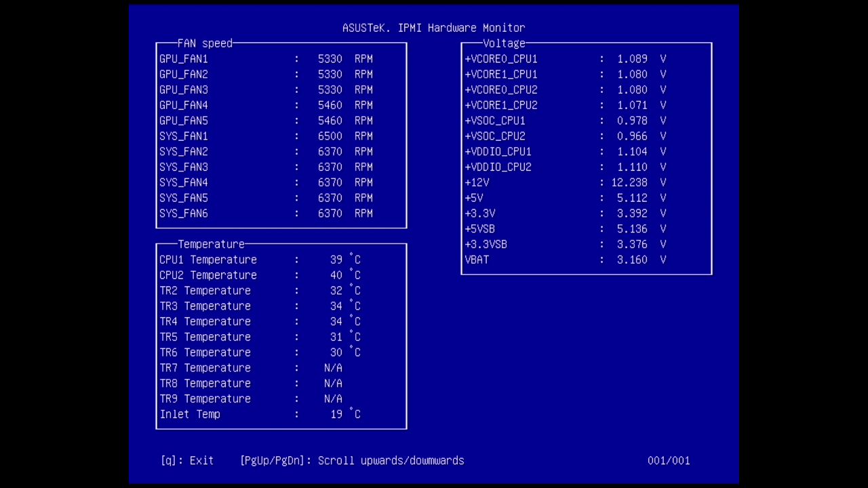Select the +VSOC_CPU2 label
Screen dimensions: 868x488
(495, 136)
